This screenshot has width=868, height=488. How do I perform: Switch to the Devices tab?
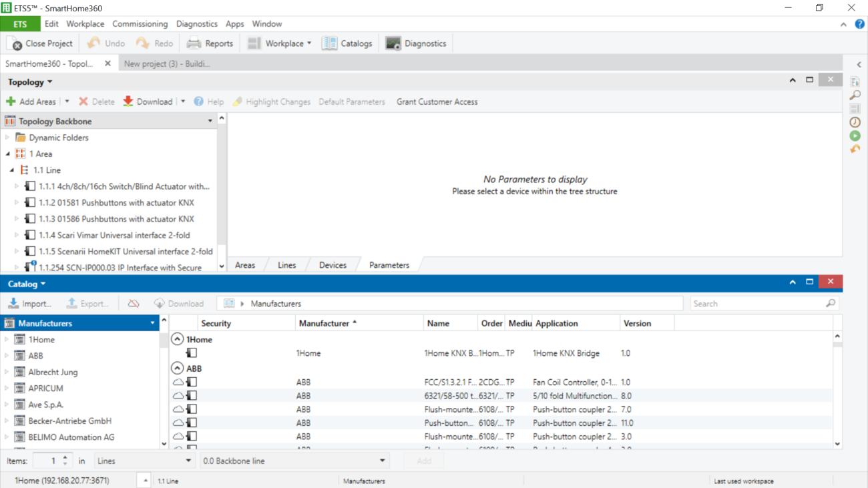point(333,265)
